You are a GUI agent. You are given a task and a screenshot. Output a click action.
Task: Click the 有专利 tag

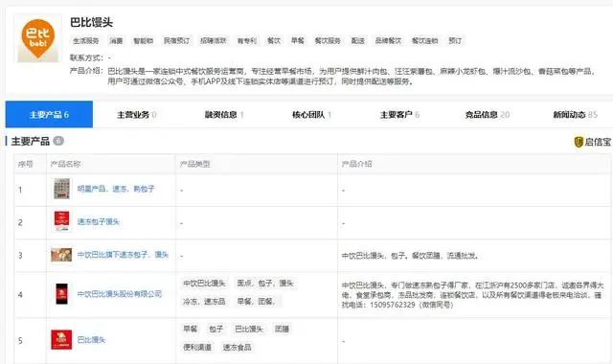tap(247, 40)
